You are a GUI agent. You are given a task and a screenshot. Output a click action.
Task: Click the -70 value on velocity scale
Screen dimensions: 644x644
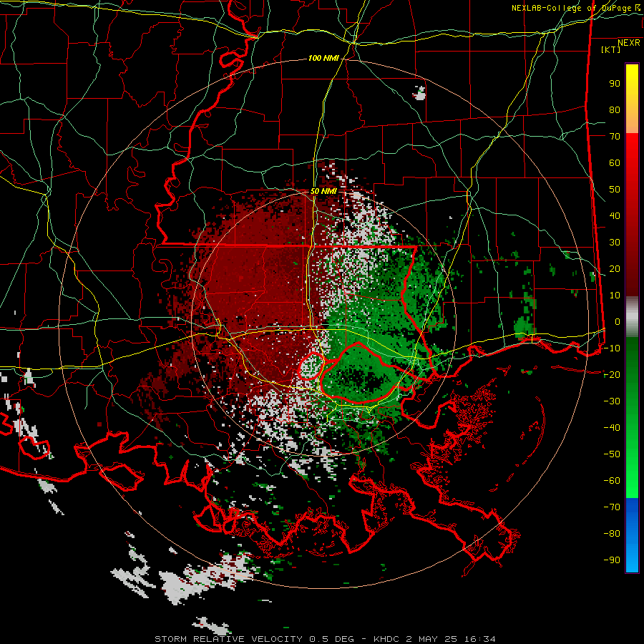pos(612,507)
